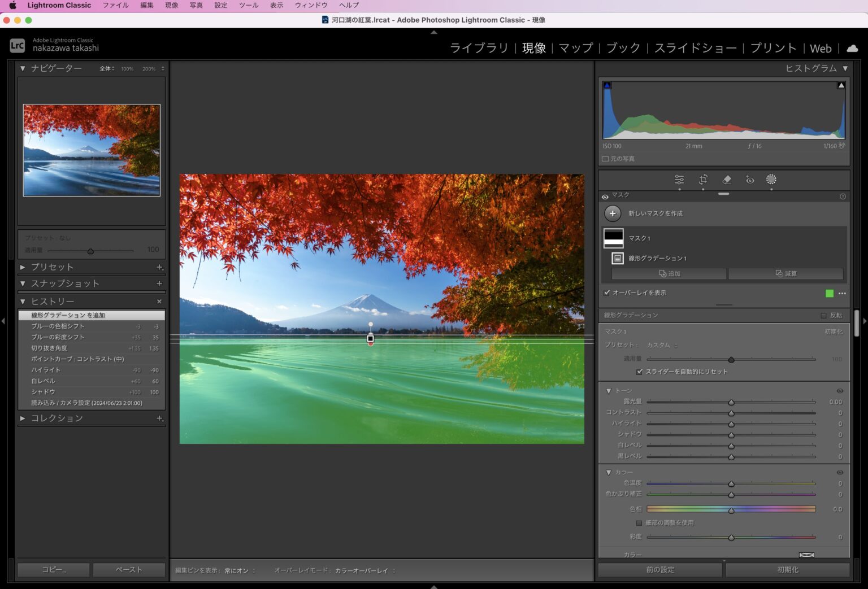Open the Edit sliders tool icon
The height and width of the screenshot is (589, 868).
point(679,180)
